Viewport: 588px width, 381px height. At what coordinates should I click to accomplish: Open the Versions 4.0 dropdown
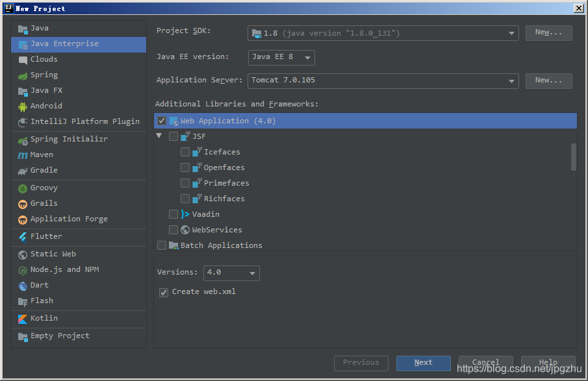pyautogui.click(x=231, y=273)
